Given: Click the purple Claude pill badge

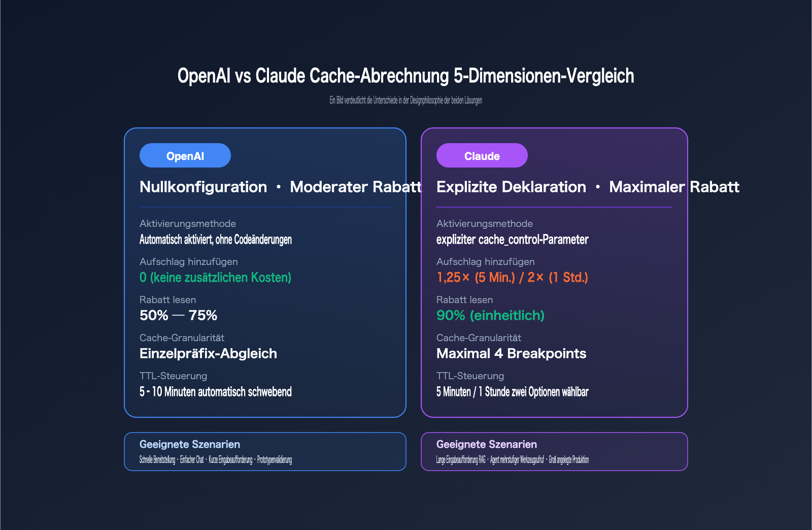Looking at the screenshot, I should tap(482, 155).
